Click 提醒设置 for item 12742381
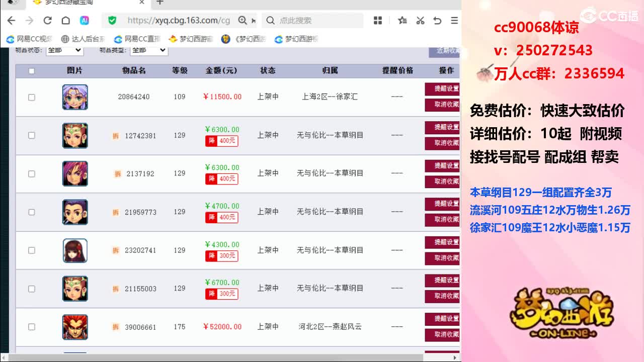The width and height of the screenshot is (644, 362). coord(443,127)
